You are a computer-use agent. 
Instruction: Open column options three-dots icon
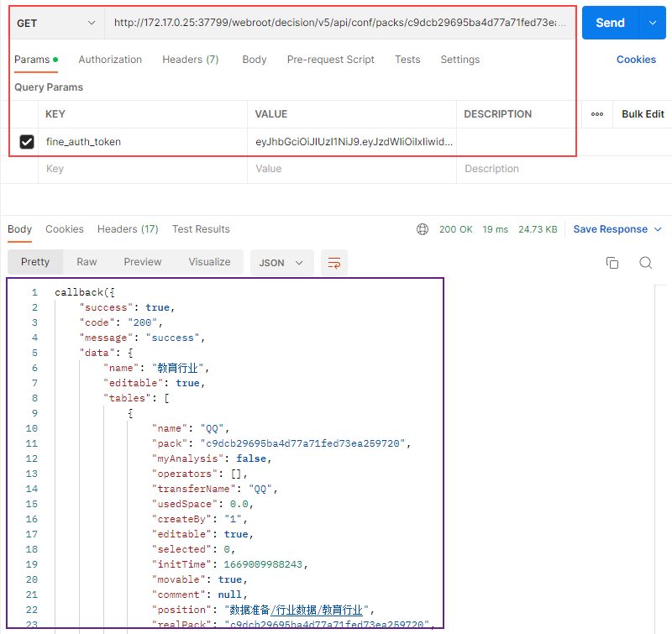coord(597,114)
